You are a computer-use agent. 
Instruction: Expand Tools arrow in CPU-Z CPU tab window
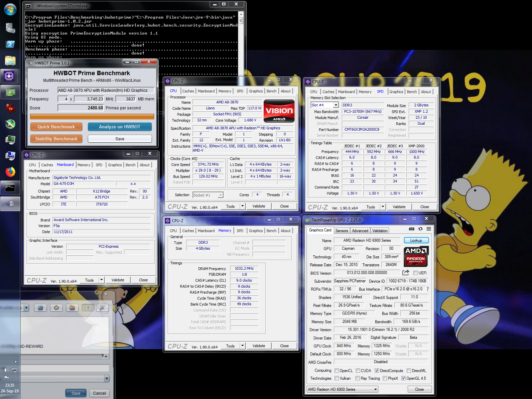tap(242, 206)
